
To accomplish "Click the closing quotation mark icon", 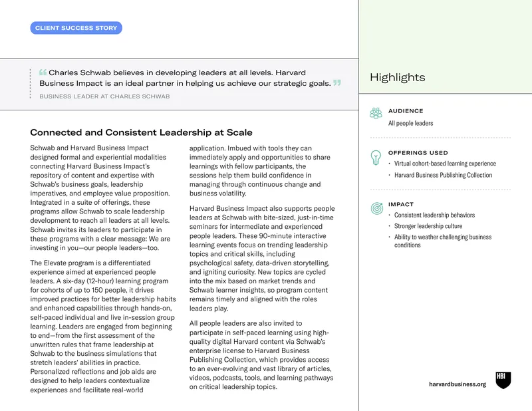I will 337,83.
